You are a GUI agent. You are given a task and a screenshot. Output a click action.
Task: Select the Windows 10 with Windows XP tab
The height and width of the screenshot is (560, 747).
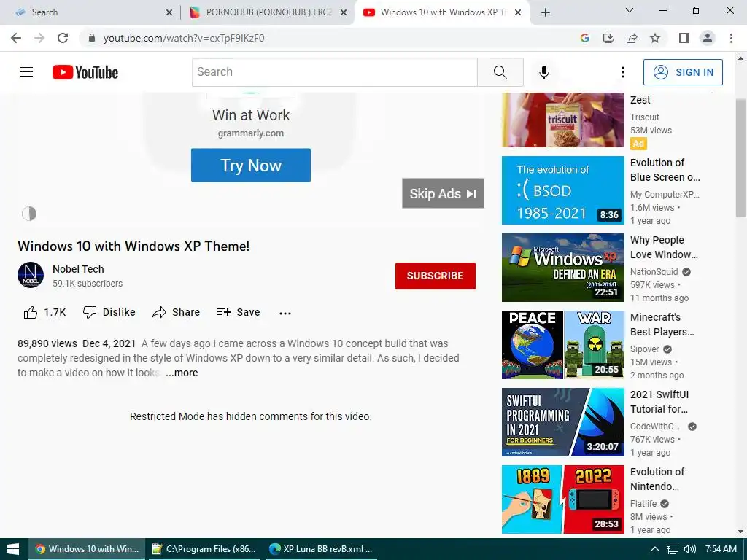point(442,12)
